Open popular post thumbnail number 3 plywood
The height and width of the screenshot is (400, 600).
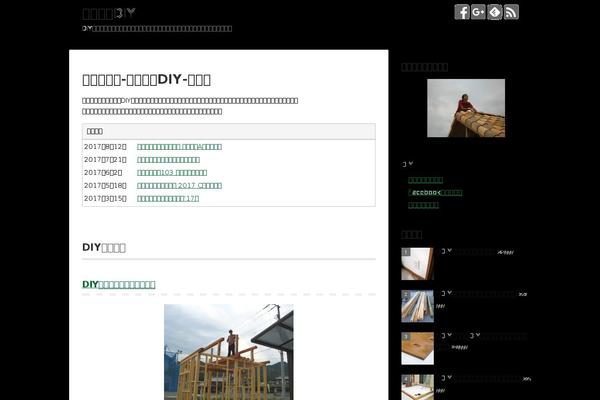pos(417,348)
